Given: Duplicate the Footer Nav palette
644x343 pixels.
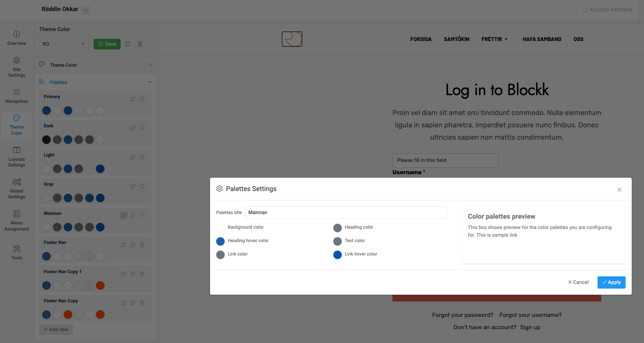Looking at the screenshot, I should coord(133,245).
